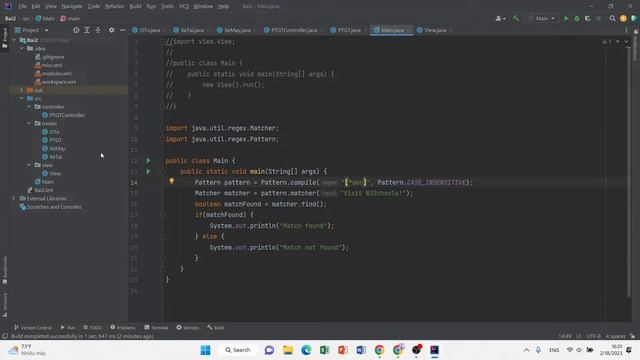Expand the out folder node
640x360 pixels.
pos(22,90)
